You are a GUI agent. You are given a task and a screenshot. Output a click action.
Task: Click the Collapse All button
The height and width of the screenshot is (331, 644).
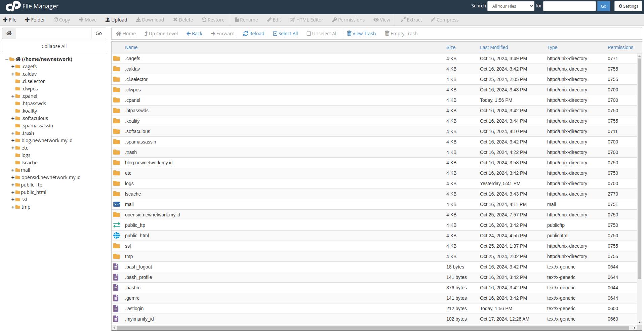click(54, 46)
